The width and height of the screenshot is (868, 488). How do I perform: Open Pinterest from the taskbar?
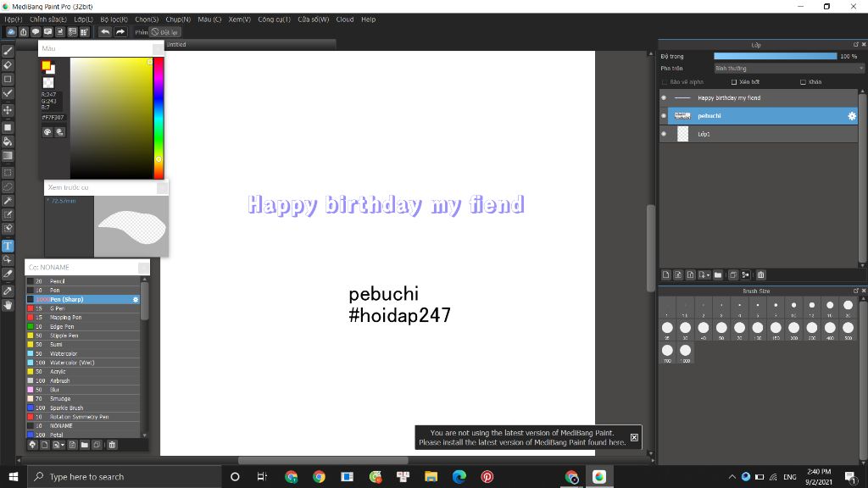487,477
